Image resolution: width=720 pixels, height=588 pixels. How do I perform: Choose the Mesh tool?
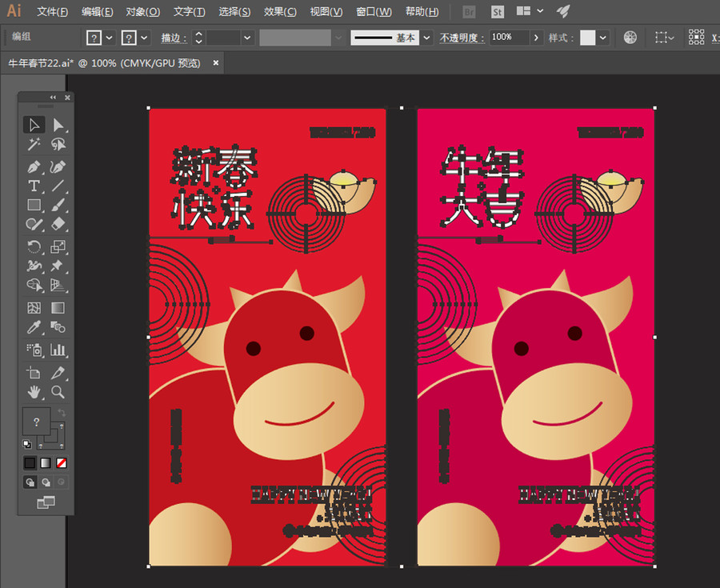(34, 307)
